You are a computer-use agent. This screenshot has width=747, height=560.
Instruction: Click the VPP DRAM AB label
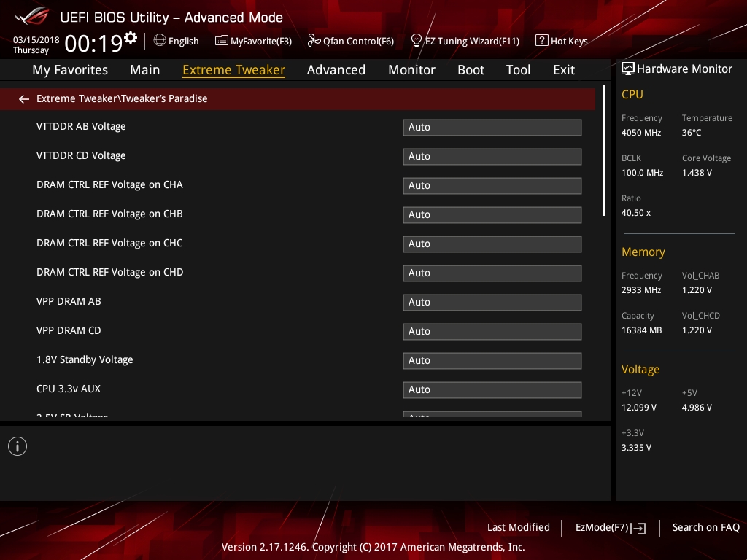(x=69, y=301)
